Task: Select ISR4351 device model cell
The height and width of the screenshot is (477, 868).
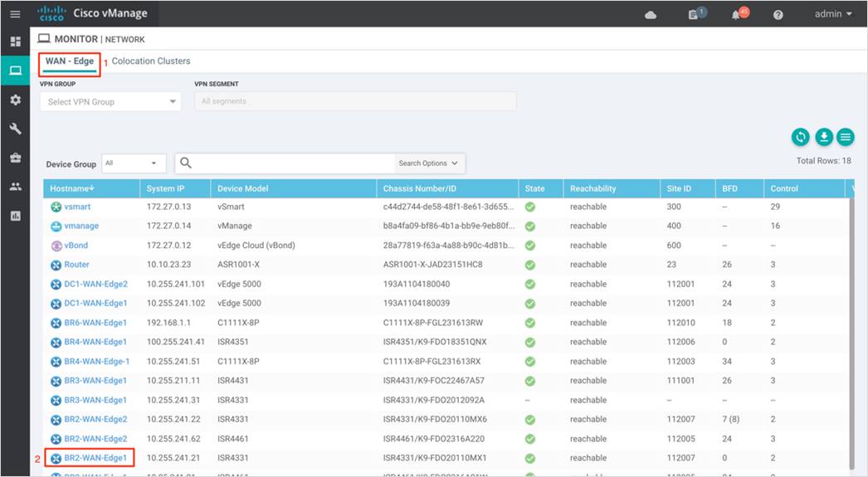Action: click(x=233, y=342)
